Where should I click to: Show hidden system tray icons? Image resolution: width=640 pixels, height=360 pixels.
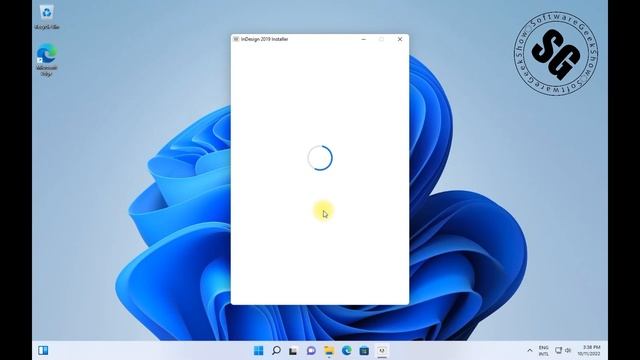tap(530, 351)
